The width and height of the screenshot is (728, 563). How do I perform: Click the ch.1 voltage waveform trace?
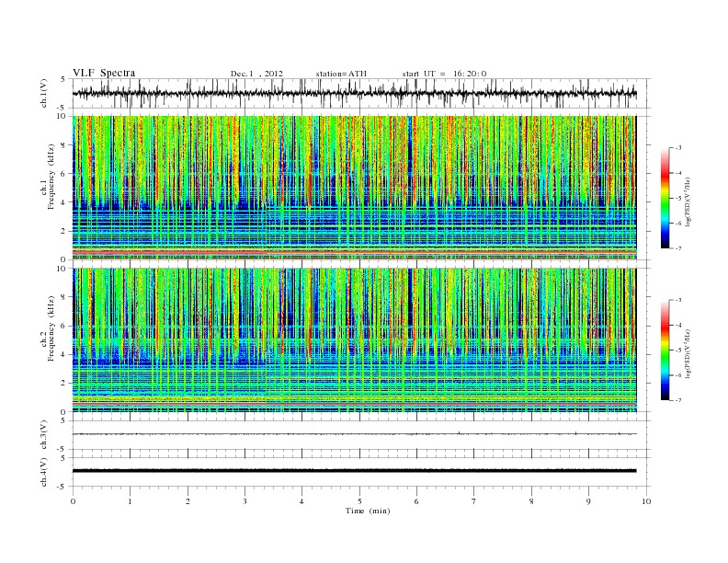(x=354, y=93)
